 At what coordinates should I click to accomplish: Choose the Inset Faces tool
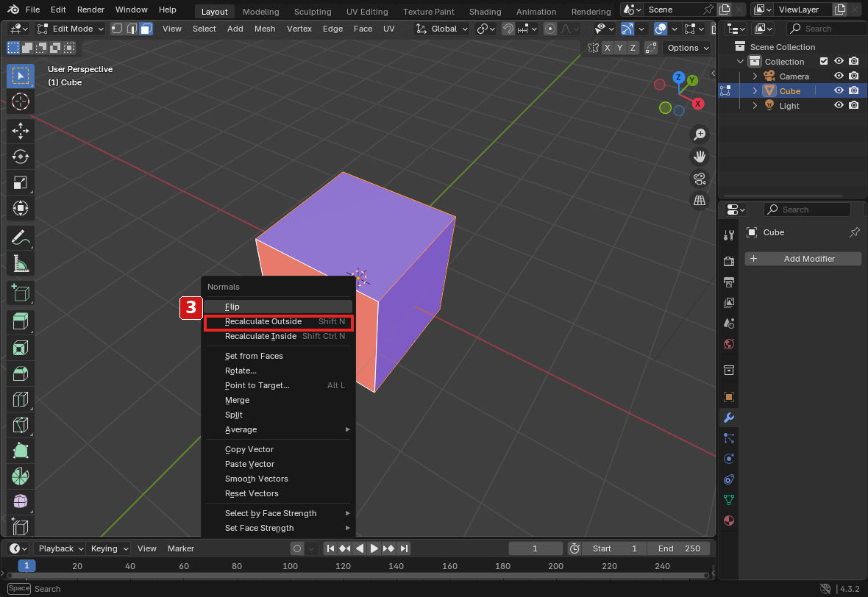21,348
